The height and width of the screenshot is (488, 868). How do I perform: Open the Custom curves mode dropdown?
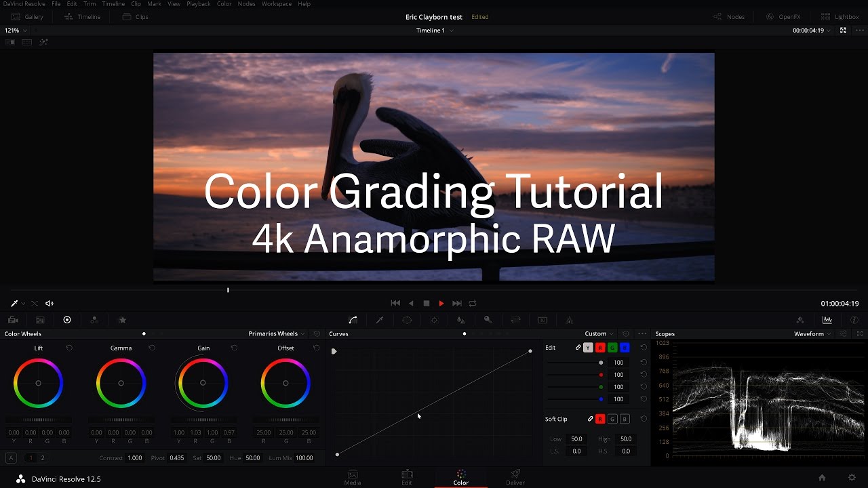tap(599, 333)
